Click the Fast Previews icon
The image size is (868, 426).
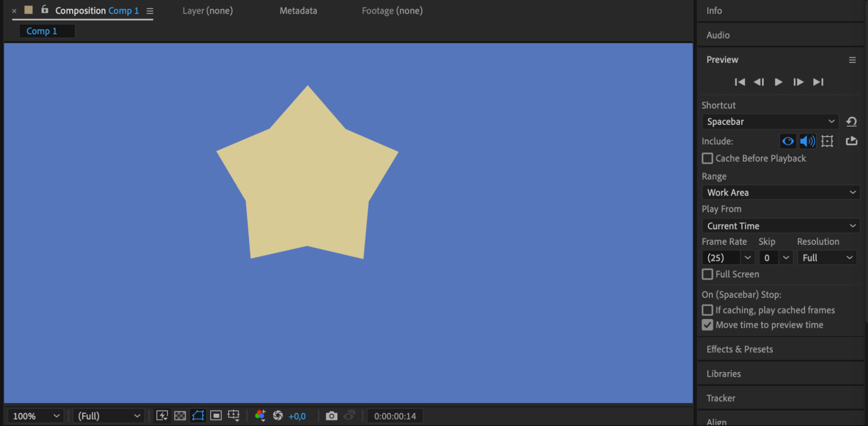pyautogui.click(x=162, y=416)
